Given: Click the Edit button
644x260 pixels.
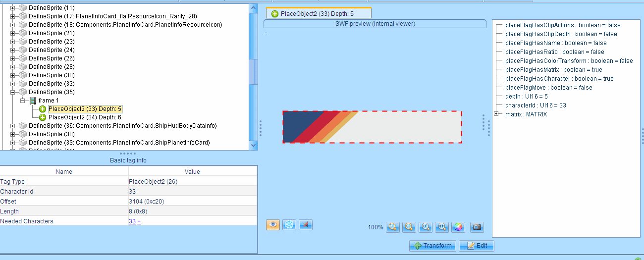Looking at the screenshot, I should point(476,246).
